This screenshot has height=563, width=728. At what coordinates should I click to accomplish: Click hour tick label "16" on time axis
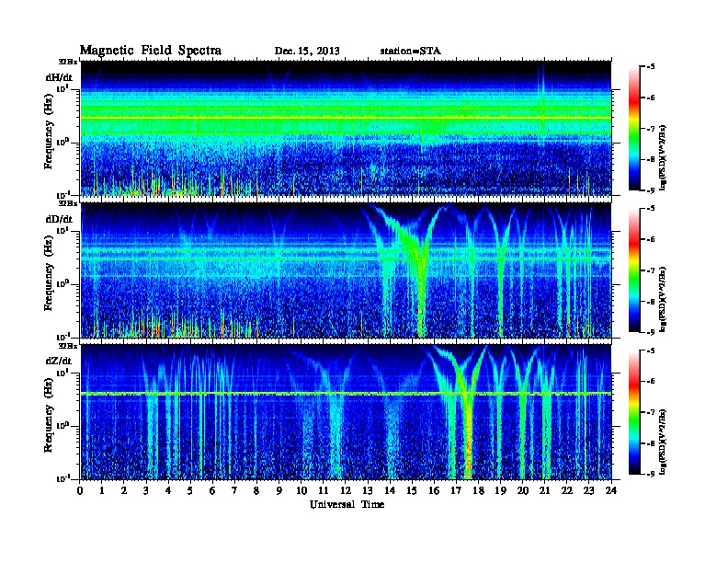click(x=434, y=491)
